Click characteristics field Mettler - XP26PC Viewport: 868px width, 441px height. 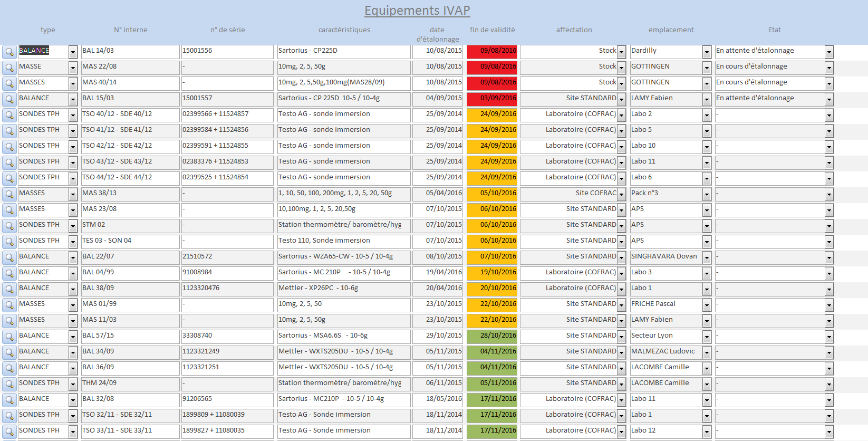click(x=344, y=289)
